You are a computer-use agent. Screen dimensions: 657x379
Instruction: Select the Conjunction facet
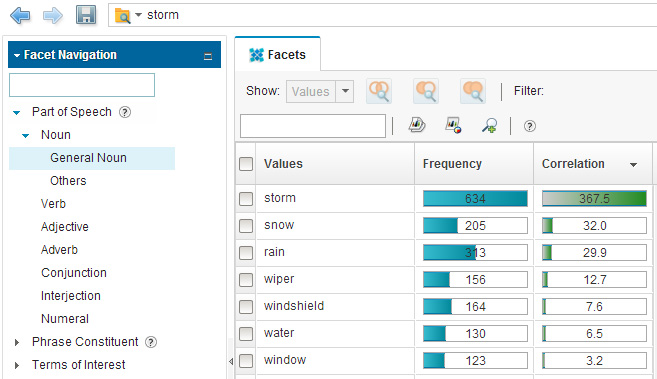74,273
